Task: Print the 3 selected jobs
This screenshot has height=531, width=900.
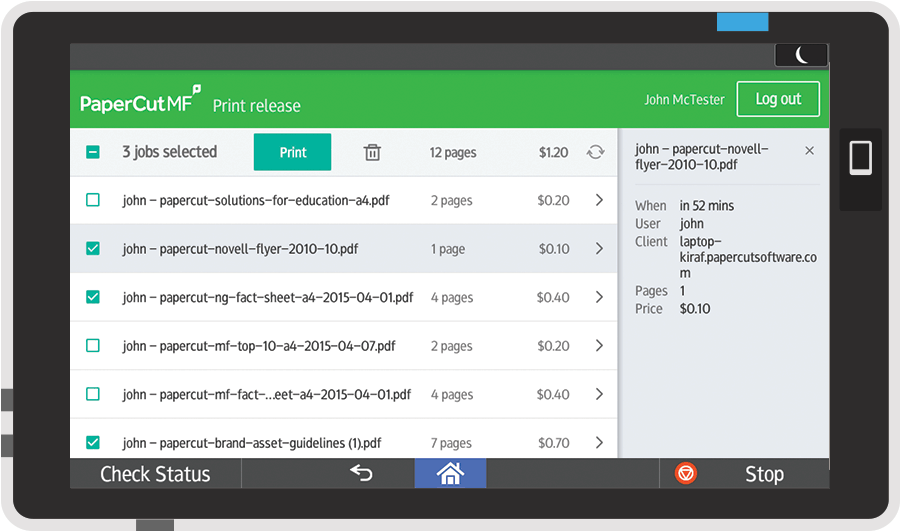Action: [293, 152]
